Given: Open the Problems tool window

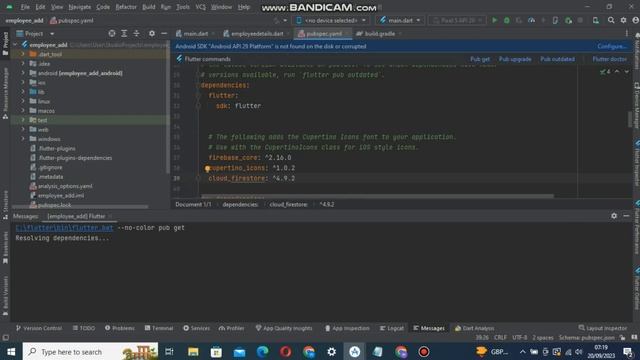Looking at the screenshot, I should [120, 328].
